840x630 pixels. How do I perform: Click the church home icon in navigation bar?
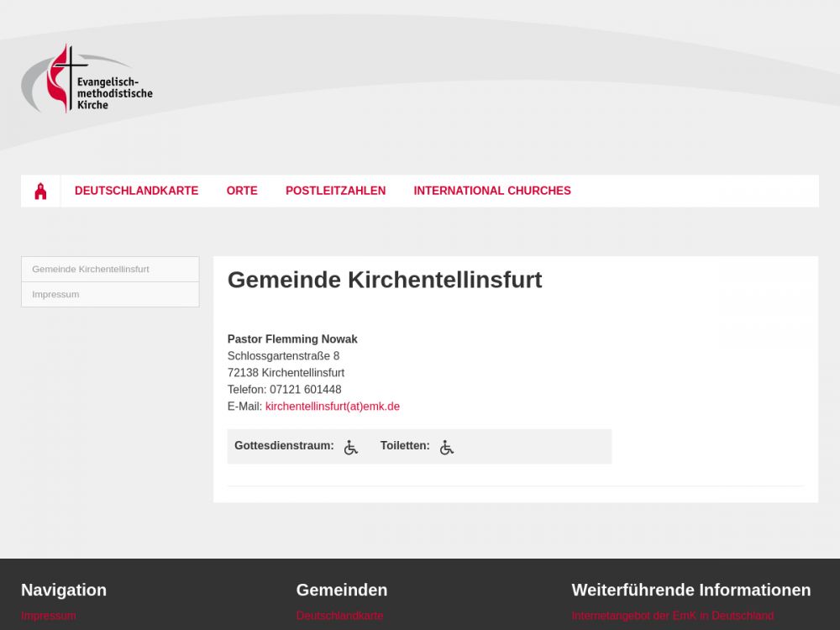(40, 192)
